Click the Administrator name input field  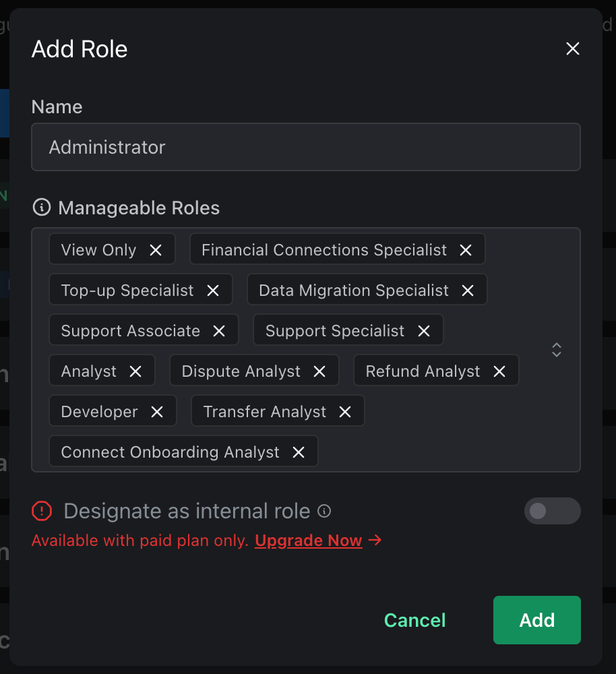(306, 147)
